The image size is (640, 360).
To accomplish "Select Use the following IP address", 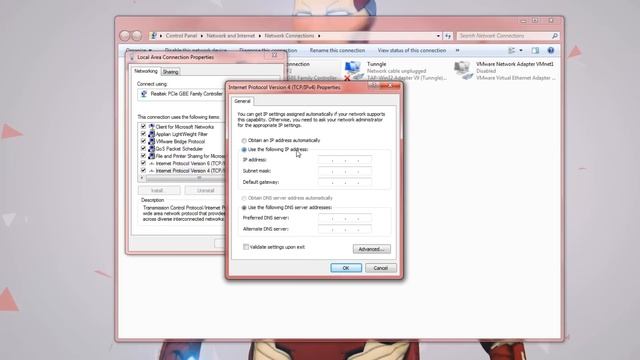I will click(x=244, y=150).
